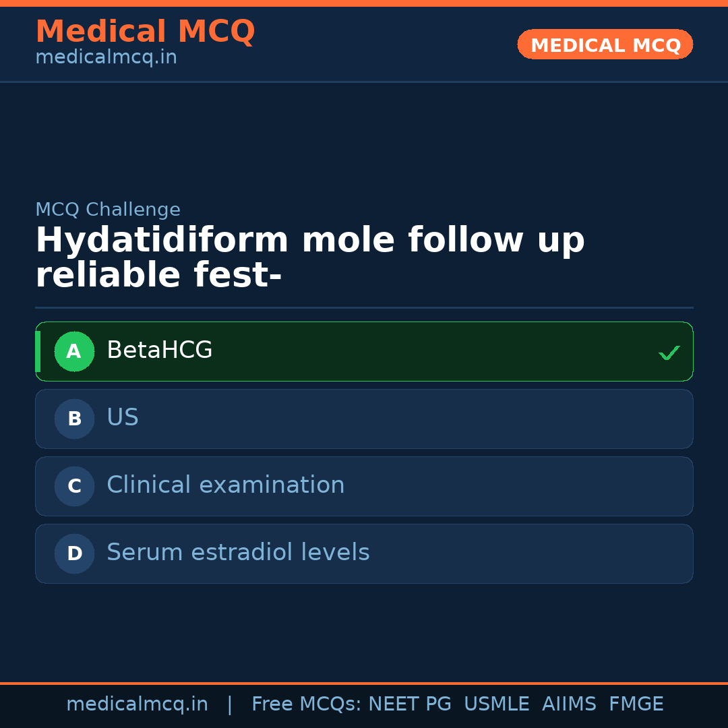Click the letter B circle icon
This screenshot has height=728, width=728.
(74, 419)
